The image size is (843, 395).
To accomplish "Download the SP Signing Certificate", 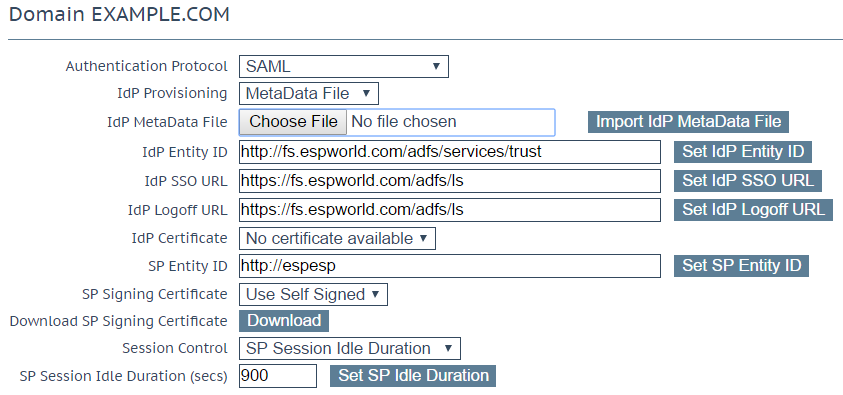I will pyautogui.click(x=284, y=321).
